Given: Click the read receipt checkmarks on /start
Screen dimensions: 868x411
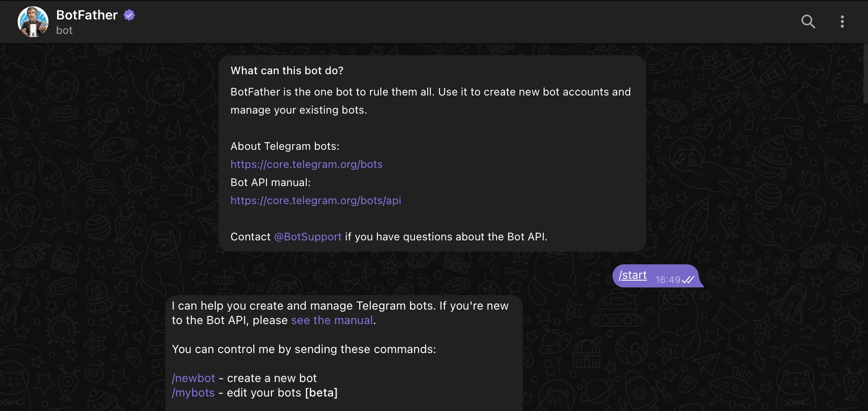Looking at the screenshot, I should [x=688, y=280].
